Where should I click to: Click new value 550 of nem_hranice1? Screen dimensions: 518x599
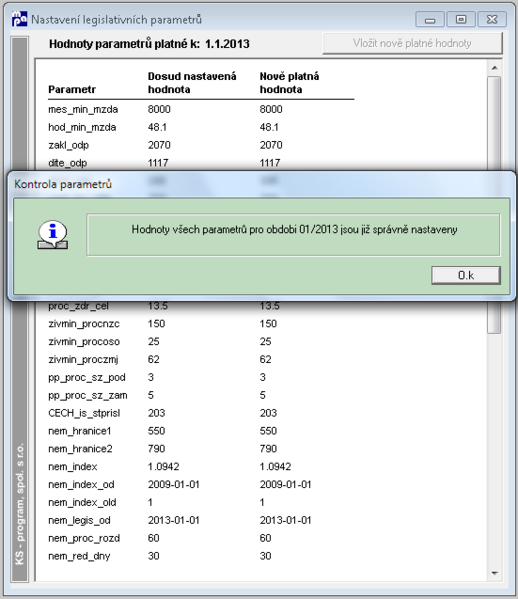[x=268, y=431]
